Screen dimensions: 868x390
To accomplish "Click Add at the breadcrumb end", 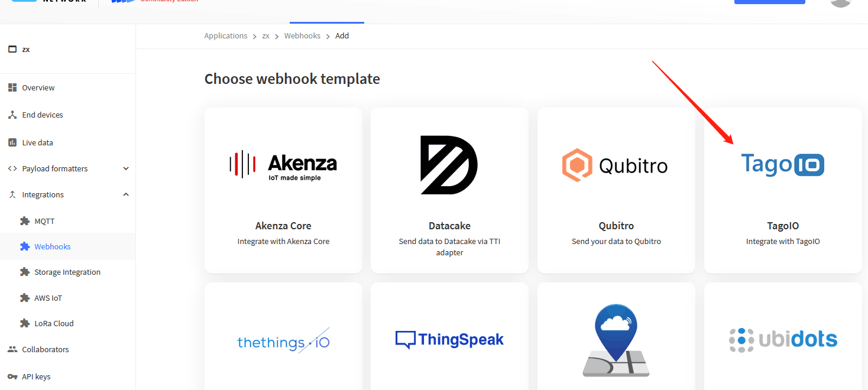I will click(x=342, y=36).
